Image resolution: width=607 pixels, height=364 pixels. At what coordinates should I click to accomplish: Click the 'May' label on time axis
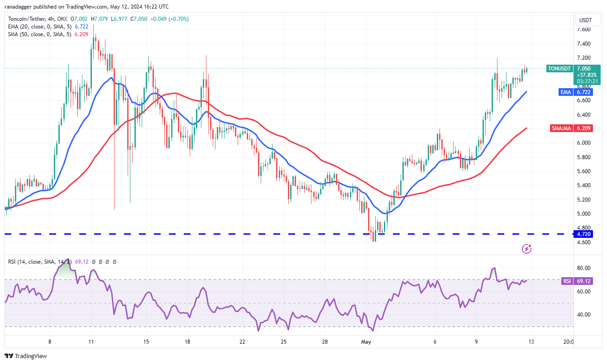tap(366, 342)
